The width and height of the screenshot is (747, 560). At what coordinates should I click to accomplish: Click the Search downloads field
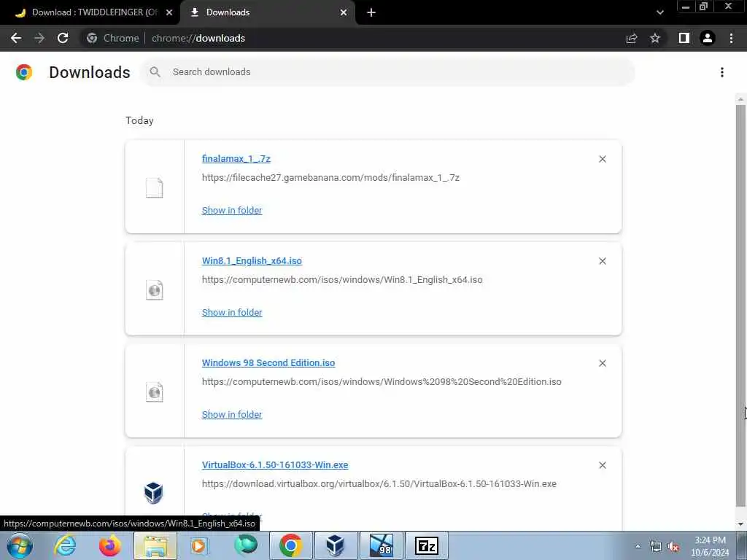(388, 72)
